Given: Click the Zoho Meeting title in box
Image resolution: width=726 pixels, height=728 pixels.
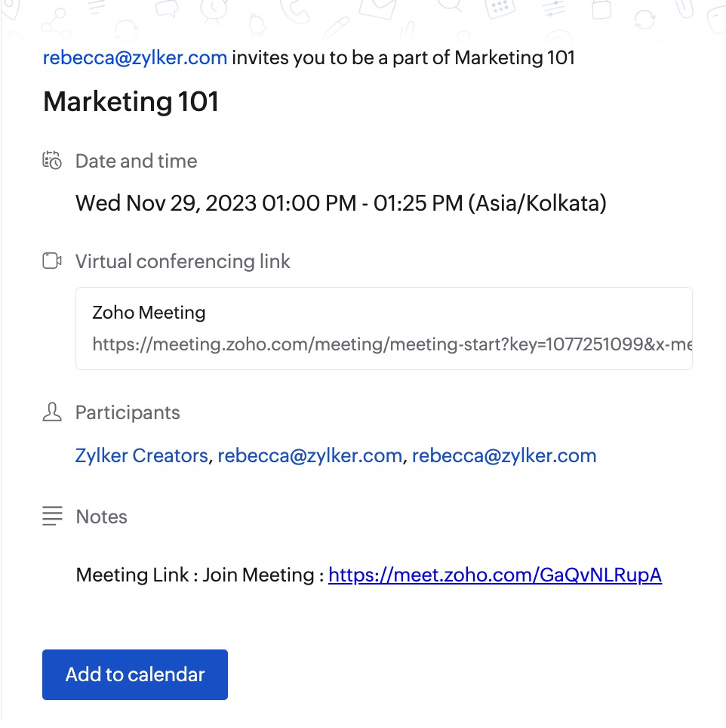Looking at the screenshot, I should (149, 313).
